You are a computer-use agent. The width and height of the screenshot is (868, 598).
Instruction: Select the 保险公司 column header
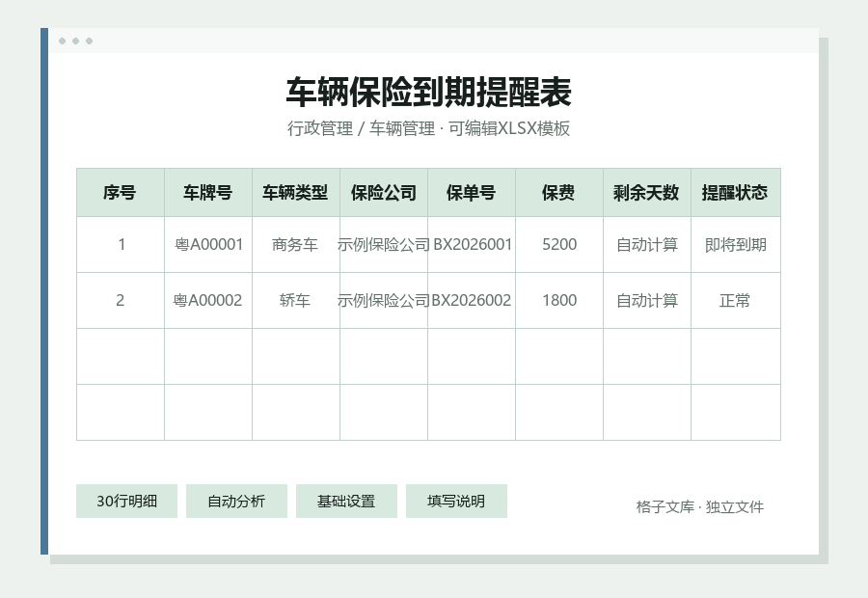click(x=384, y=193)
